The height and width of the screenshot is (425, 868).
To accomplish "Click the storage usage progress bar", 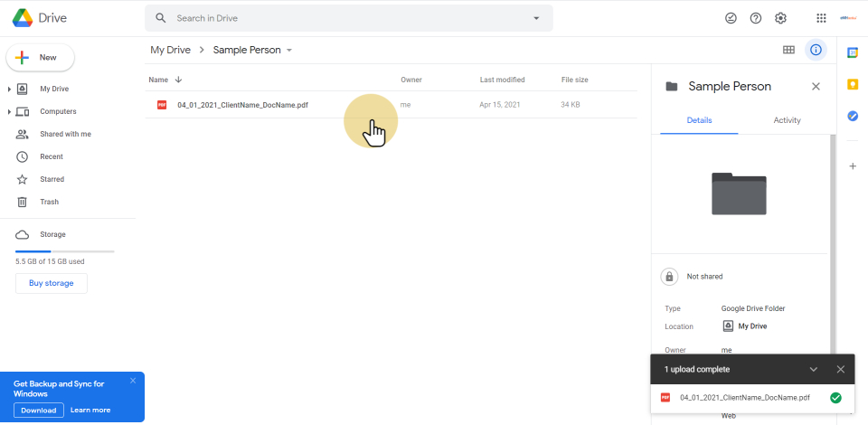I will 64,250.
